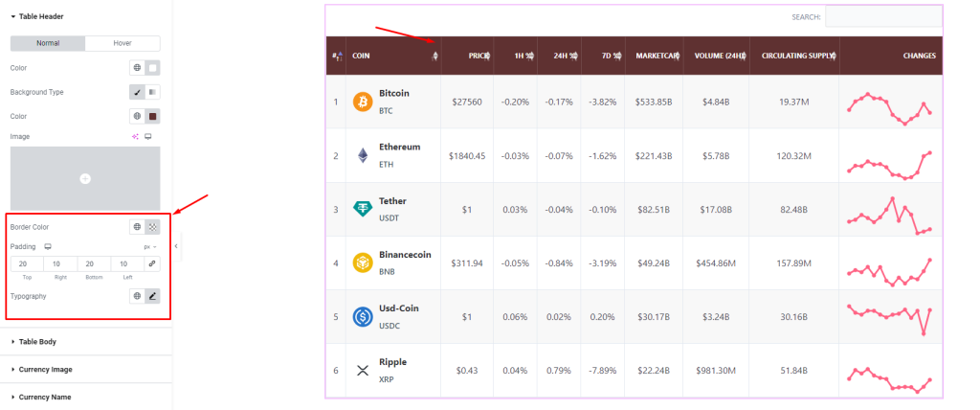Toggle the padding link values icon
This screenshot has width=980, height=410.
tap(152, 264)
